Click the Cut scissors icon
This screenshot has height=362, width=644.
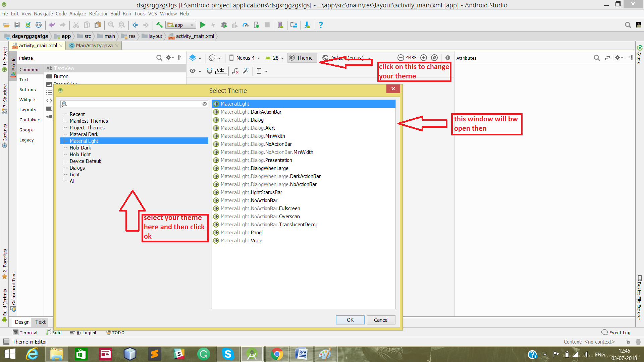point(76,25)
